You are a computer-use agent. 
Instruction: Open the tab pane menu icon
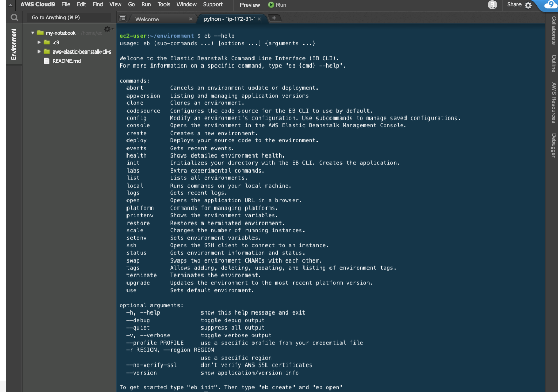click(122, 18)
